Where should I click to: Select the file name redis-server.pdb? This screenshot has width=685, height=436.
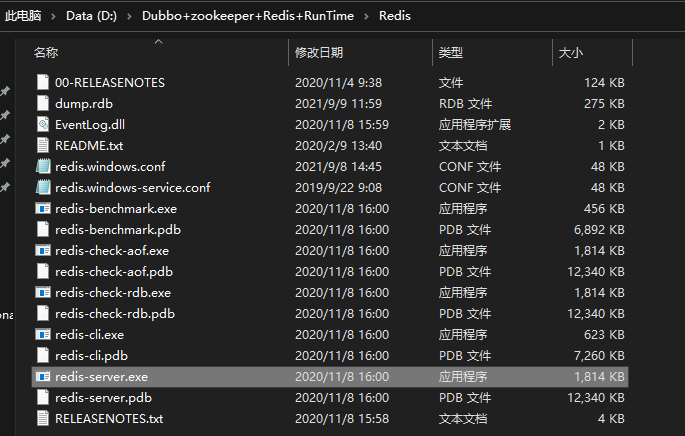coord(104,398)
